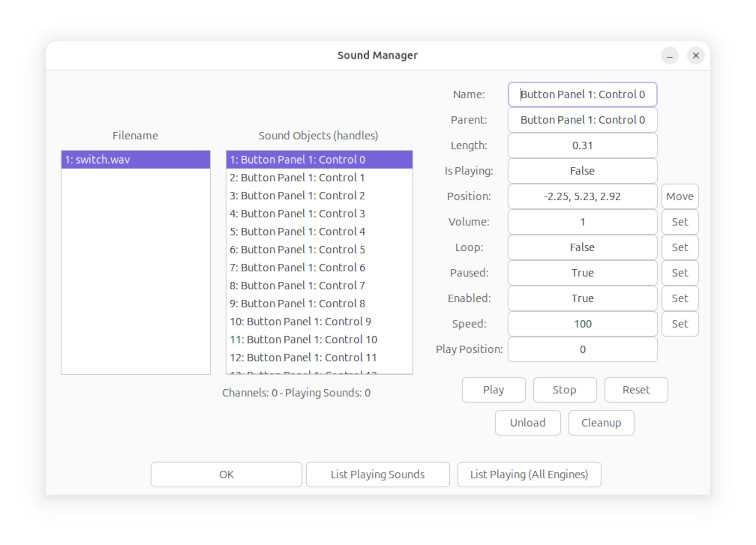The height and width of the screenshot is (545, 756).
Task: Select Button Panel 1: Control 9 handle
Action: click(319, 321)
